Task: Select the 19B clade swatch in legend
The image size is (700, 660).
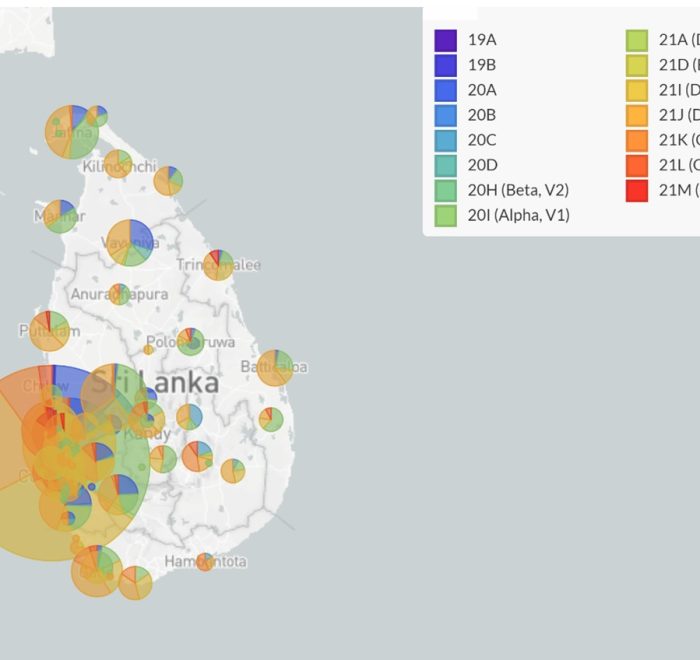Action: (445, 65)
